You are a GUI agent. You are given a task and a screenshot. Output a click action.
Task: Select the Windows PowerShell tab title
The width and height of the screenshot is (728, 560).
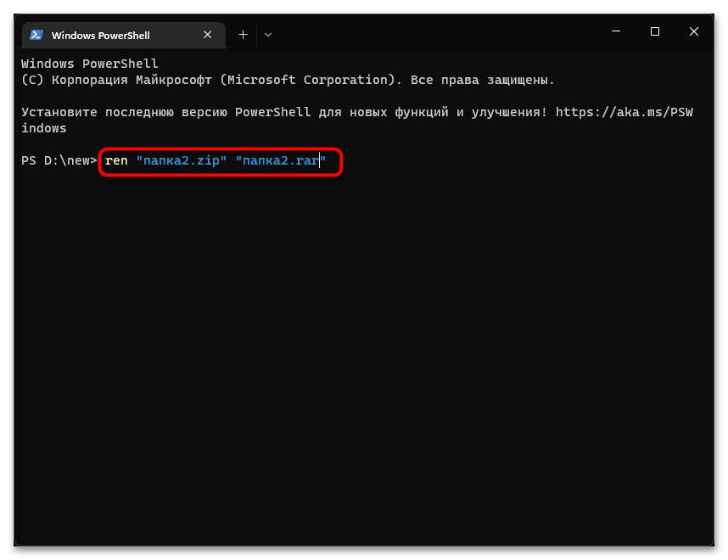tap(100, 36)
